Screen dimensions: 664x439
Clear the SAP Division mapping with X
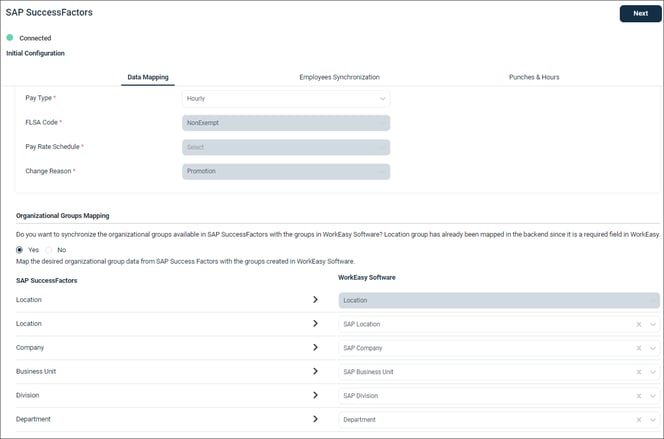click(639, 396)
